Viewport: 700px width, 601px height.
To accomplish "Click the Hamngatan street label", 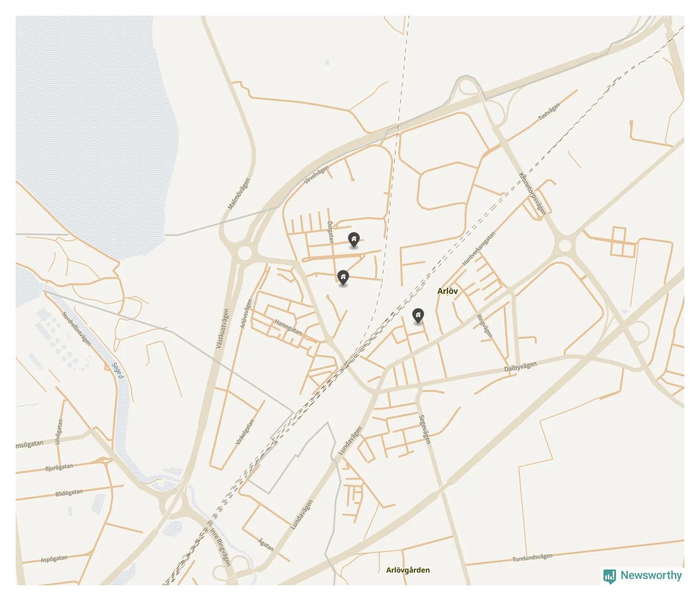I will pyautogui.click(x=288, y=327).
